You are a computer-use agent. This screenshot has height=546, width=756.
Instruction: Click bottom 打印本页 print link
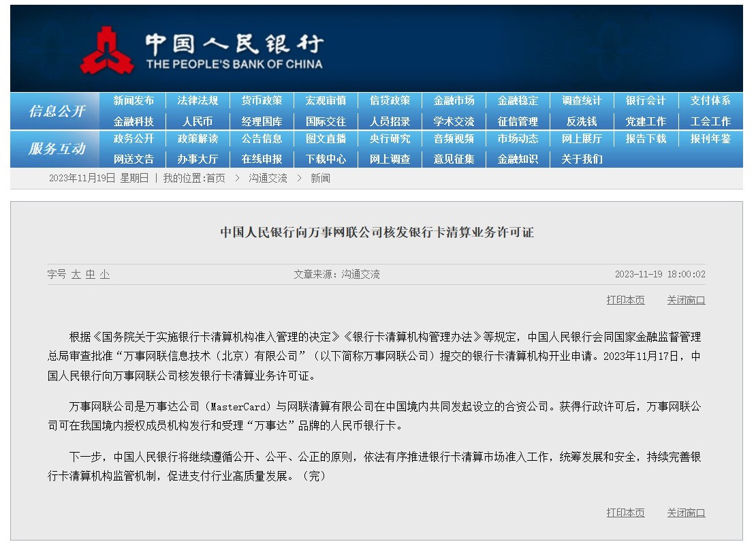point(625,513)
